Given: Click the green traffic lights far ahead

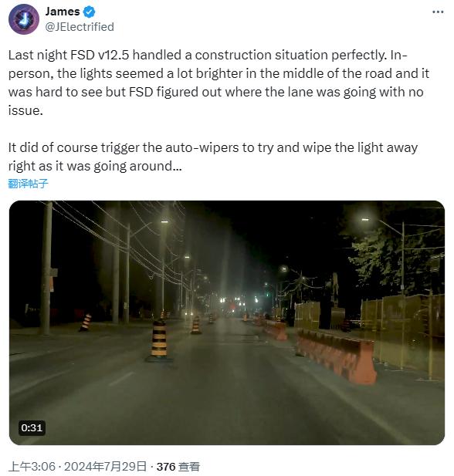Looking at the screenshot, I should 231,301.
